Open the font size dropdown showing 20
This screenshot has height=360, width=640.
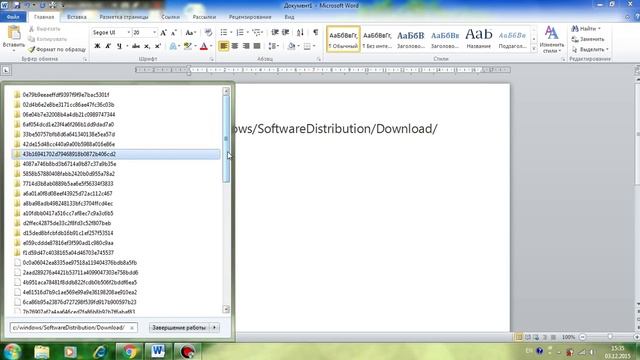pos(154,32)
